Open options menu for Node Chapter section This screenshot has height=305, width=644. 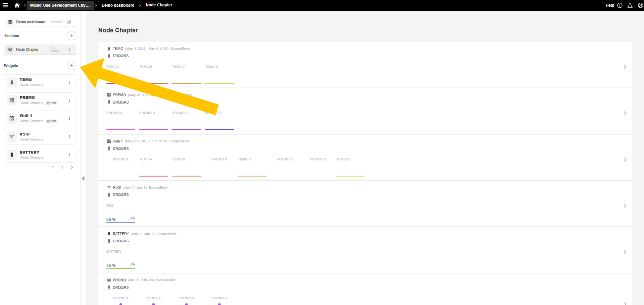[x=69, y=50]
